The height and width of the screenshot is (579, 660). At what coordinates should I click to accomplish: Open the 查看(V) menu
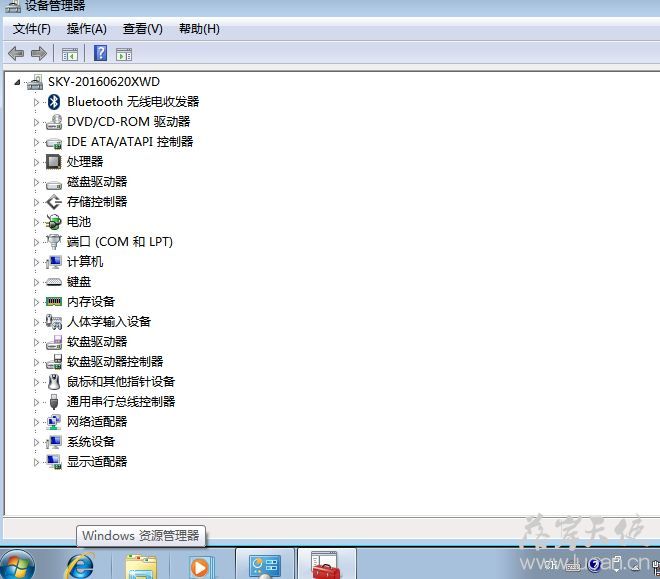(143, 29)
